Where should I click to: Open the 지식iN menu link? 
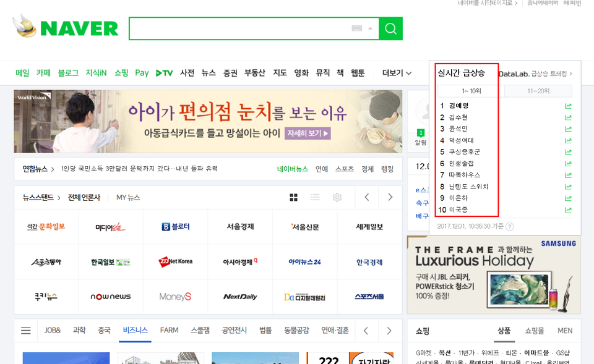(97, 73)
